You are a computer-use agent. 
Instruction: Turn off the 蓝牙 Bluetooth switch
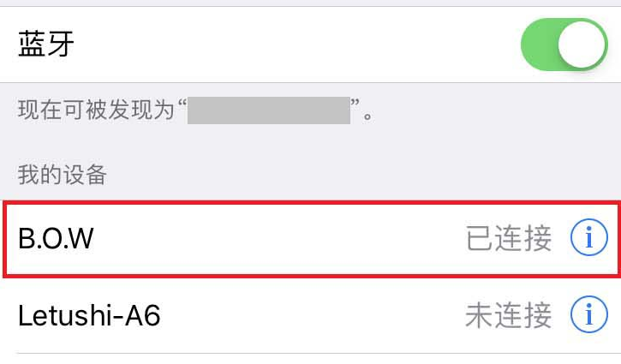click(564, 45)
